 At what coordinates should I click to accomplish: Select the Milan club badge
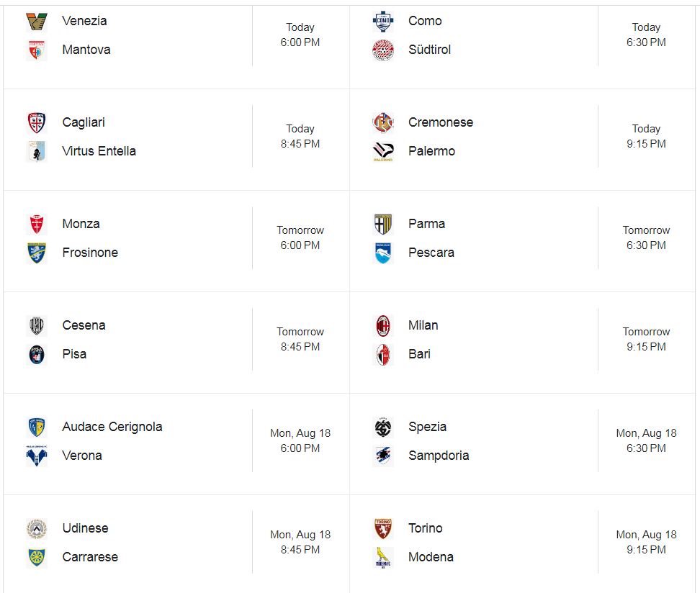point(383,326)
